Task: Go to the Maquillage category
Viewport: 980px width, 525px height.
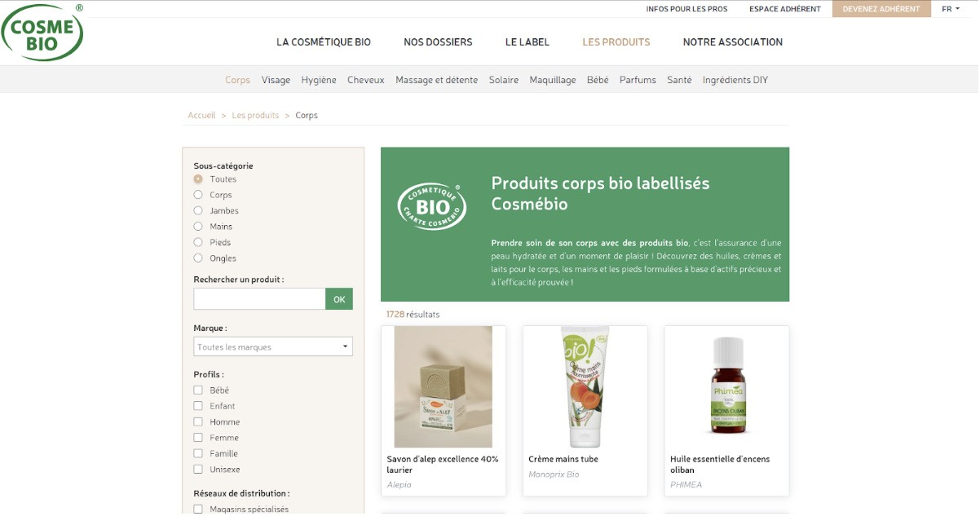Action: pyautogui.click(x=553, y=80)
